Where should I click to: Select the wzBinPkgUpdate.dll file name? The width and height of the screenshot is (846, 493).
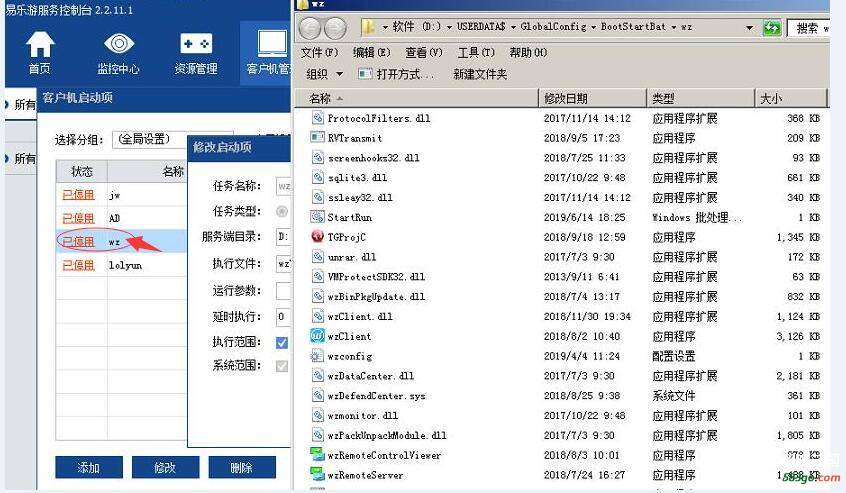pos(376,297)
